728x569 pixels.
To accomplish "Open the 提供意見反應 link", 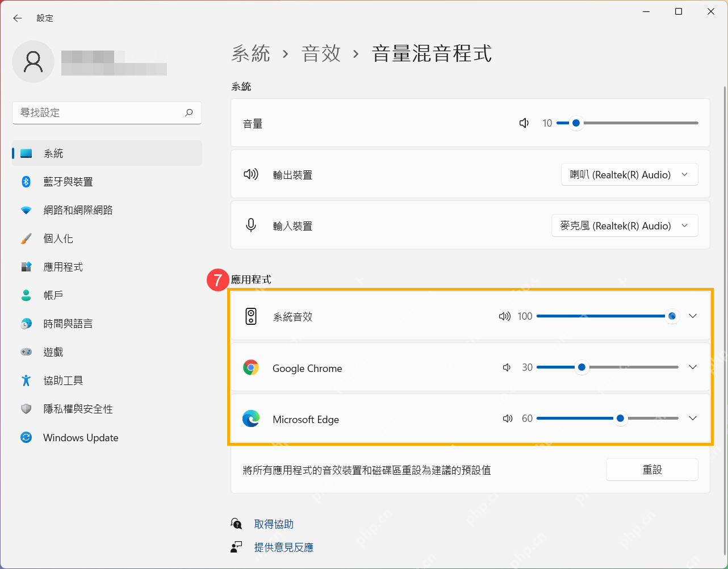I will [x=284, y=547].
